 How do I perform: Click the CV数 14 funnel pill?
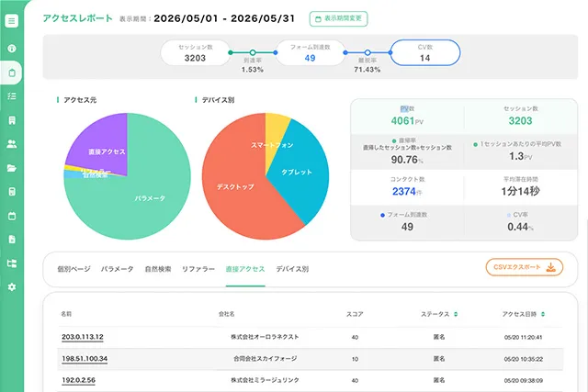point(425,53)
